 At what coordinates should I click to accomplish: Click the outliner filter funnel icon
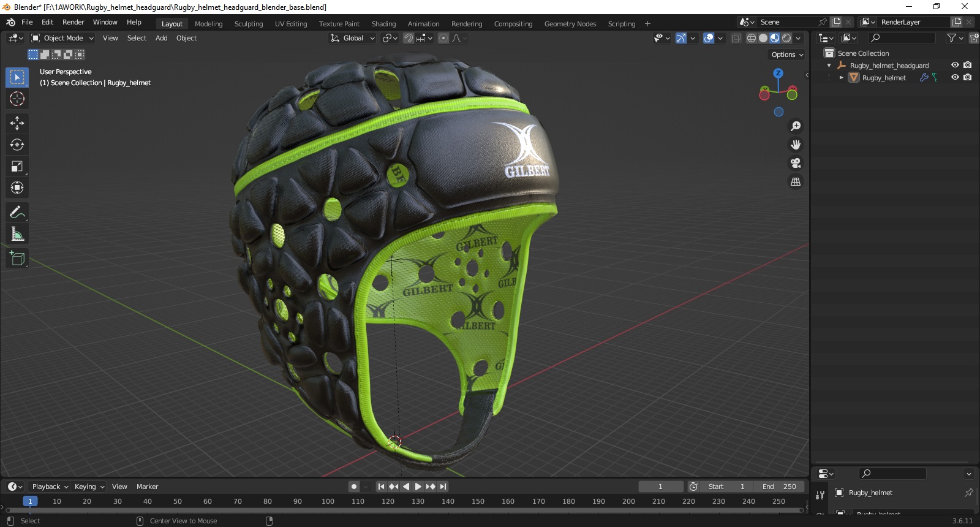(951, 38)
